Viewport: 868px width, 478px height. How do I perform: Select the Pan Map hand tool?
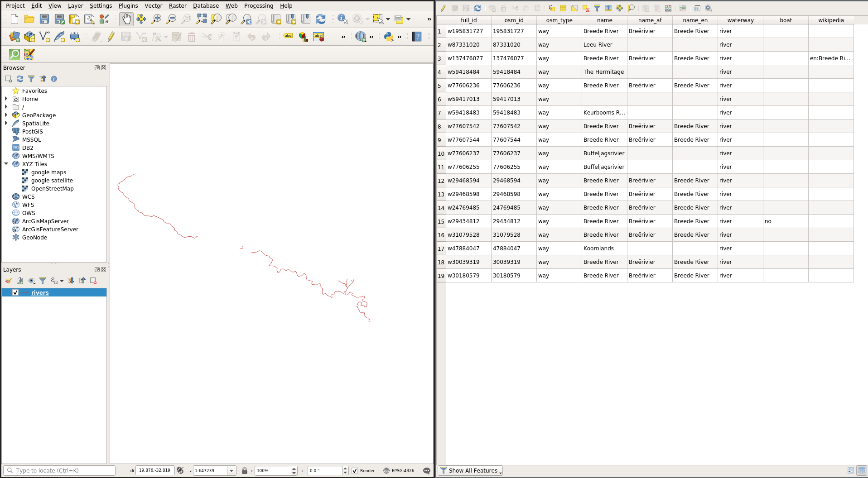(126, 19)
